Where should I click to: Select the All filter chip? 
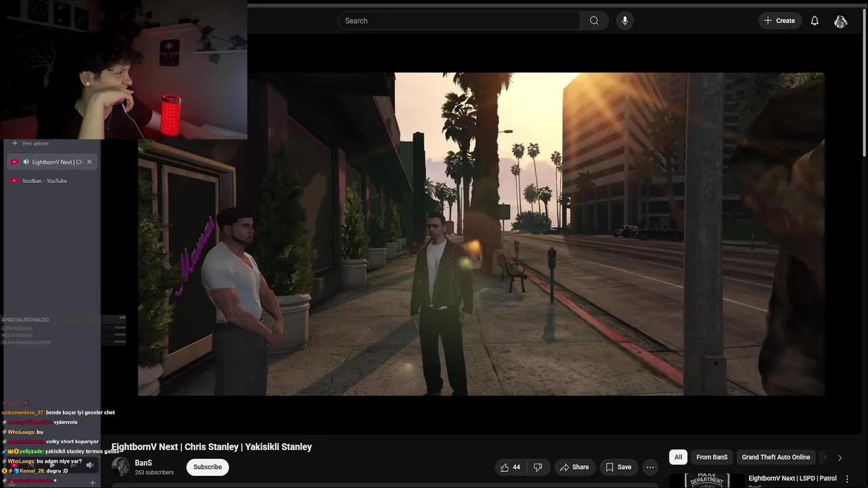(678, 457)
